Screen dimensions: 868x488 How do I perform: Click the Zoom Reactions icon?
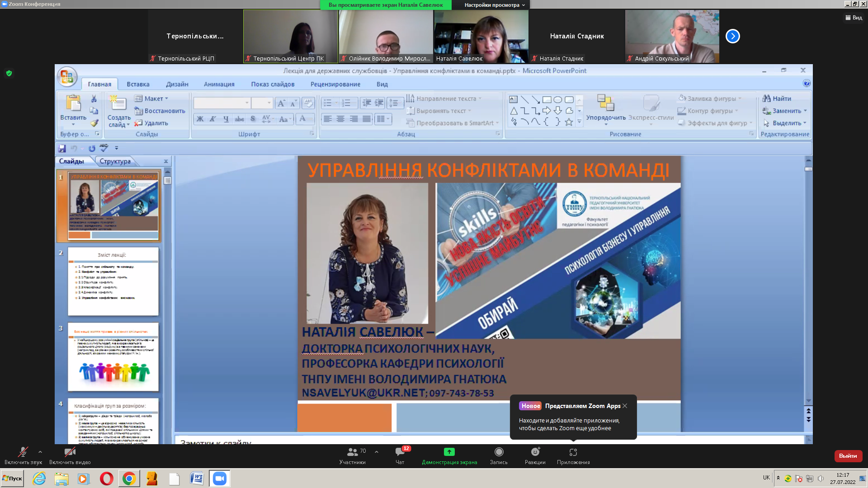(535, 452)
